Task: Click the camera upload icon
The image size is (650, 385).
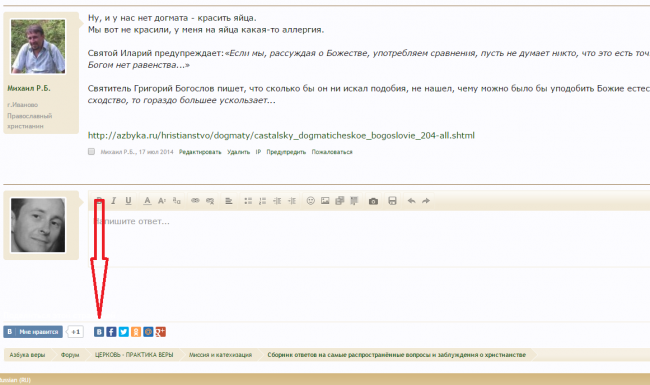Action: pyautogui.click(x=373, y=201)
